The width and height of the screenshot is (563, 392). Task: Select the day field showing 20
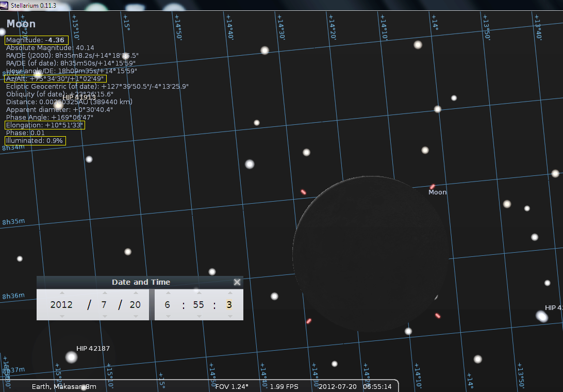click(x=135, y=305)
